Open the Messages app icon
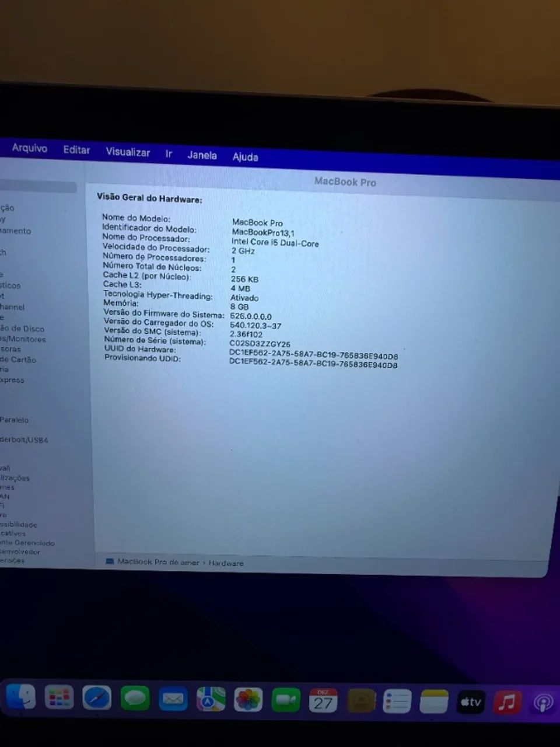 135,699
